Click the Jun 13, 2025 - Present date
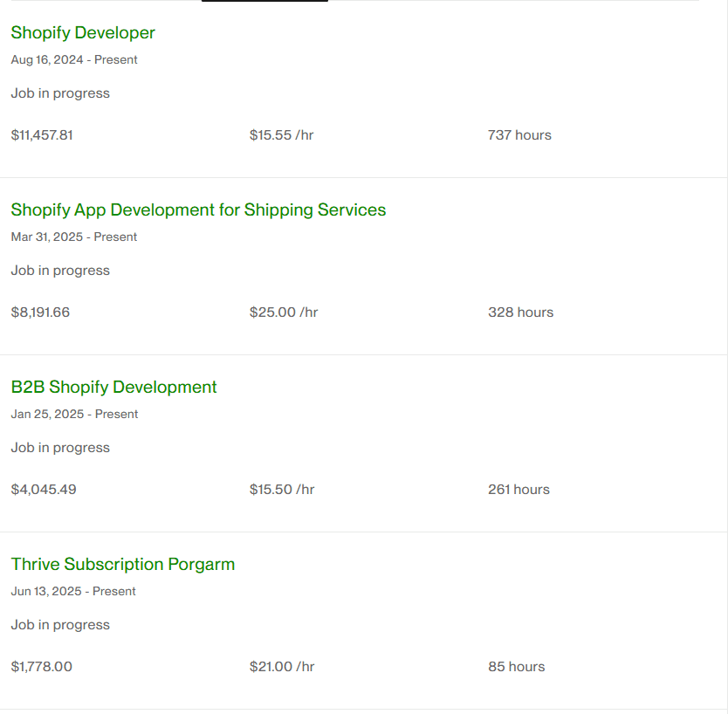The image size is (728, 714). [x=73, y=592]
